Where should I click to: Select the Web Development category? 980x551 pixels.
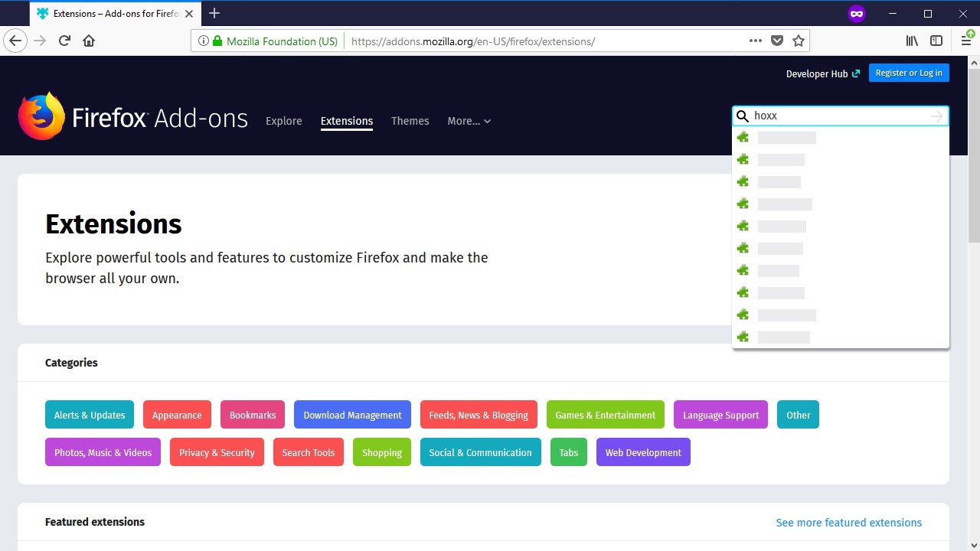point(643,452)
